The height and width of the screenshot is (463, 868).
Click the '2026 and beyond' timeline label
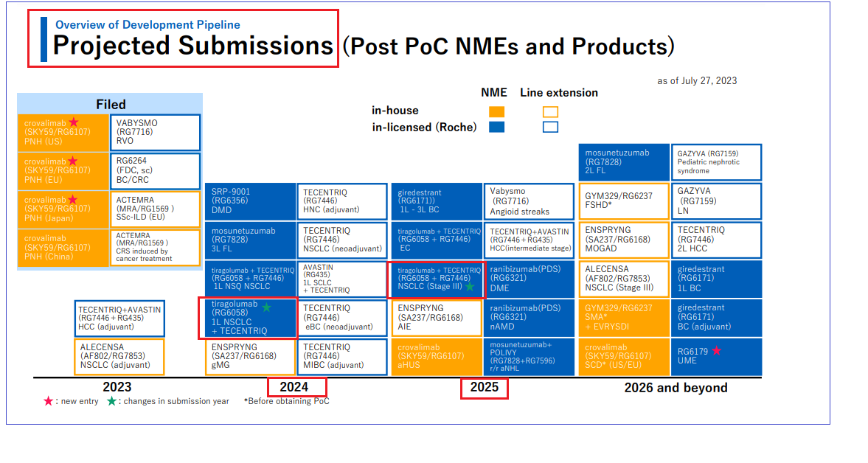click(x=676, y=388)
